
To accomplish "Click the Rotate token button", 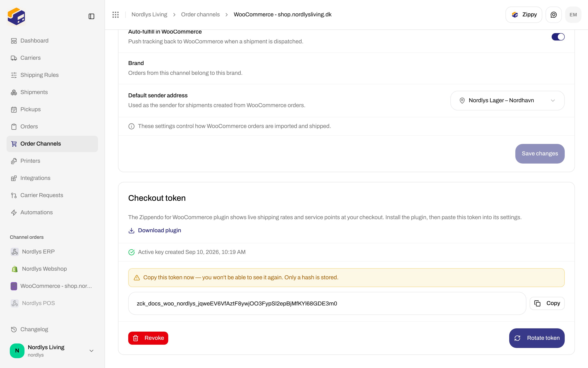I will coord(537,338).
